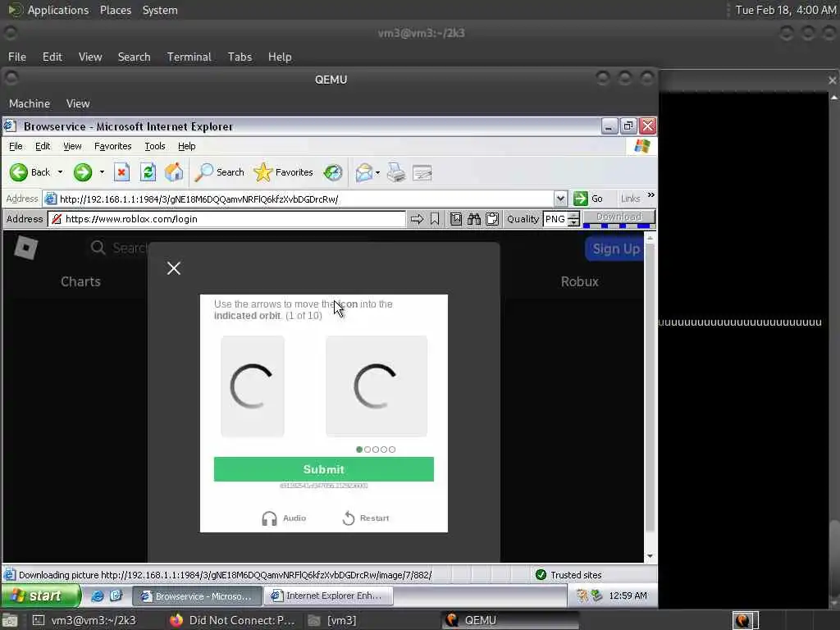Click the Browservice go arrow icon
840x630 pixels.
pos(417,218)
